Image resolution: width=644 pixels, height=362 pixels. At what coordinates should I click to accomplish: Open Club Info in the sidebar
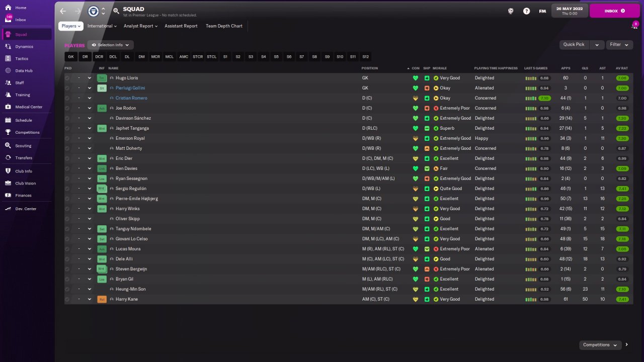[x=27, y=171]
